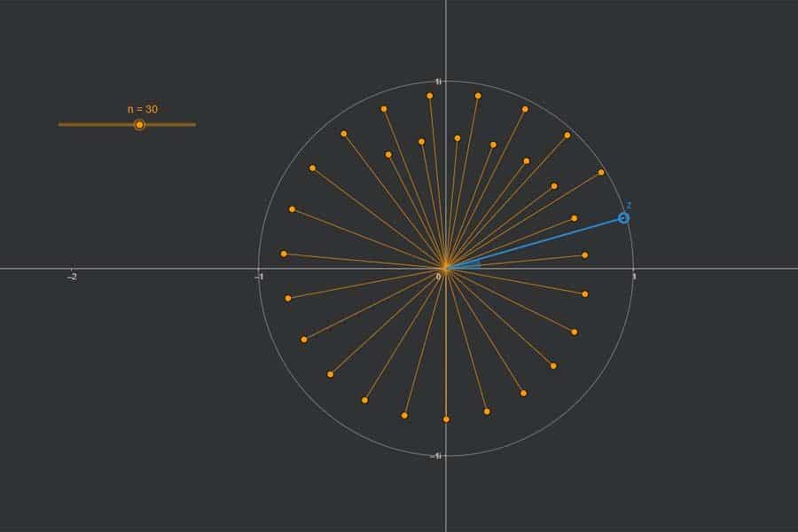798x532 pixels.
Task: Click the orange point just below the positive real axis
Action: 585,293
